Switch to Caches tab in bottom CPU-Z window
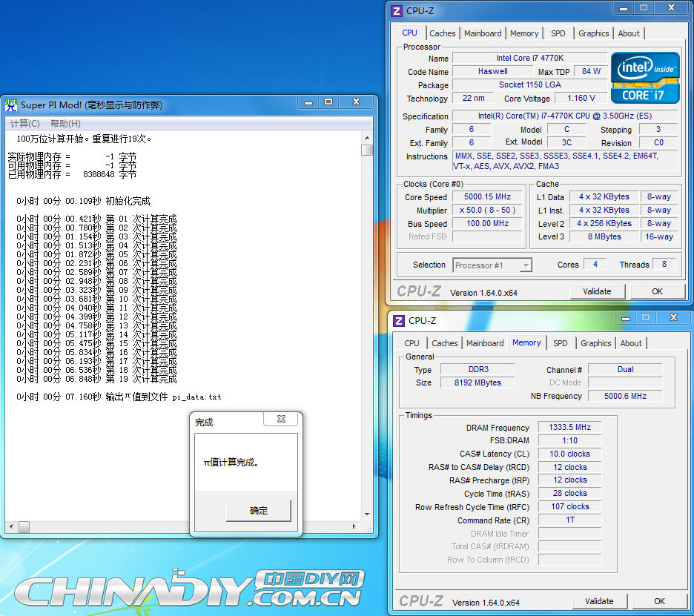This screenshot has height=616, width=694. [444, 343]
